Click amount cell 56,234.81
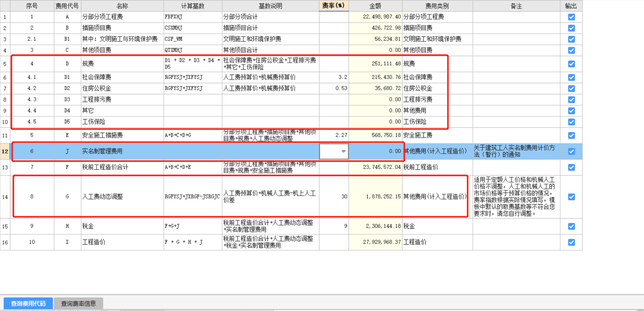This screenshot has width=644, height=311. point(376,39)
